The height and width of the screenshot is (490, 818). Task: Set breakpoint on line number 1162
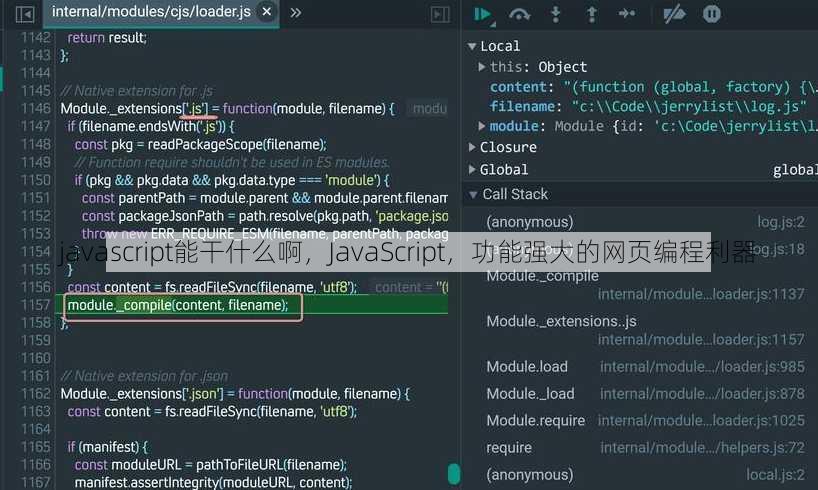pyautogui.click(x=35, y=393)
